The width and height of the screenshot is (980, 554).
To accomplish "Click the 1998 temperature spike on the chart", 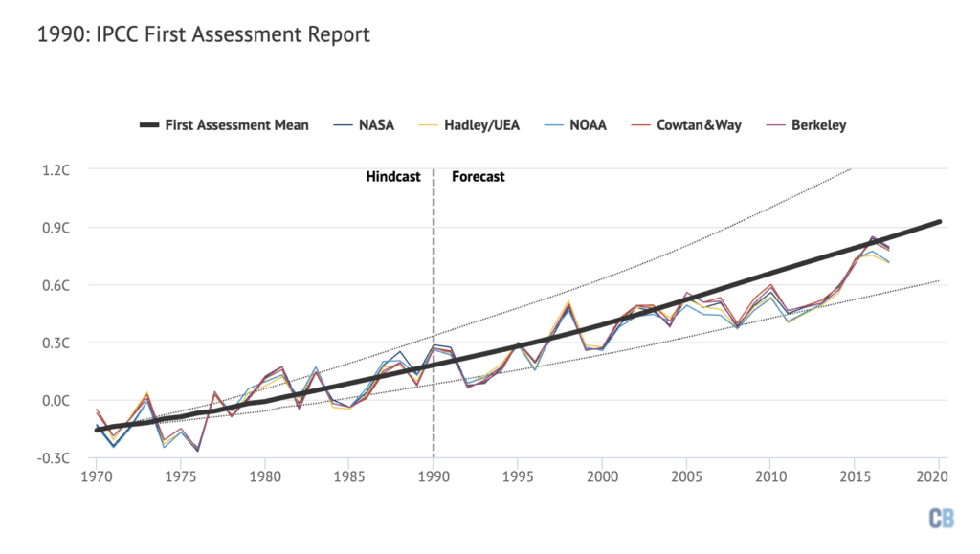I will [568, 303].
